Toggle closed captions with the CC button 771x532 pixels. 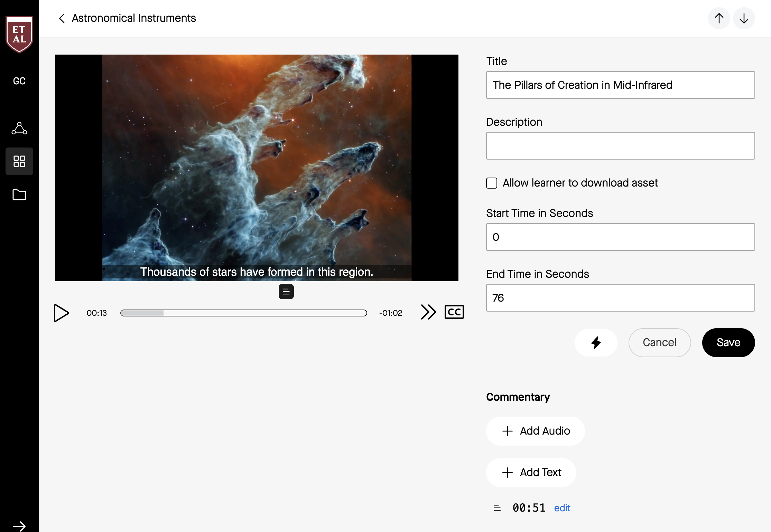454,312
